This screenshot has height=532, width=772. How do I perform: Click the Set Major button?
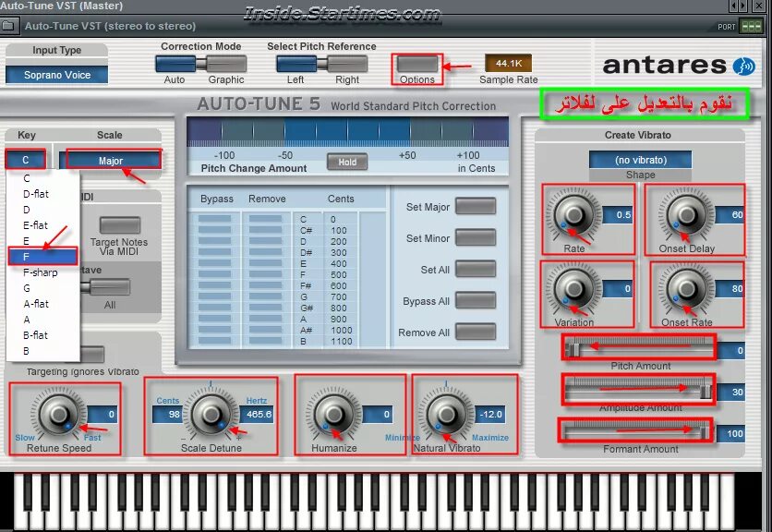click(476, 206)
